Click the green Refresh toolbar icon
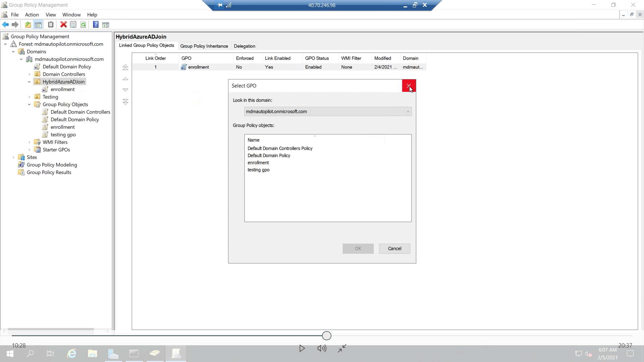 [83, 25]
